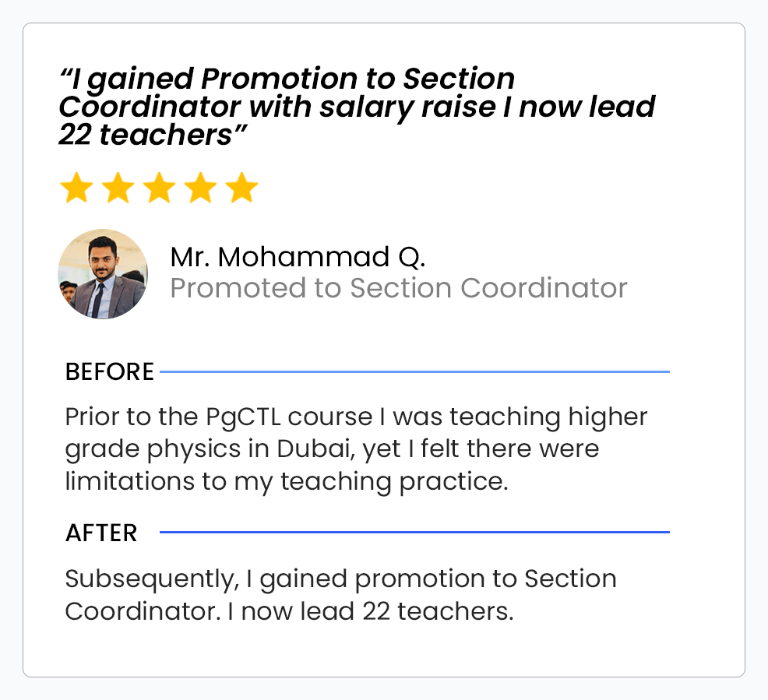Click '22 teachers' in the bold headline
Image resolution: width=768 pixels, height=700 pixels.
click(x=146, y=135)
